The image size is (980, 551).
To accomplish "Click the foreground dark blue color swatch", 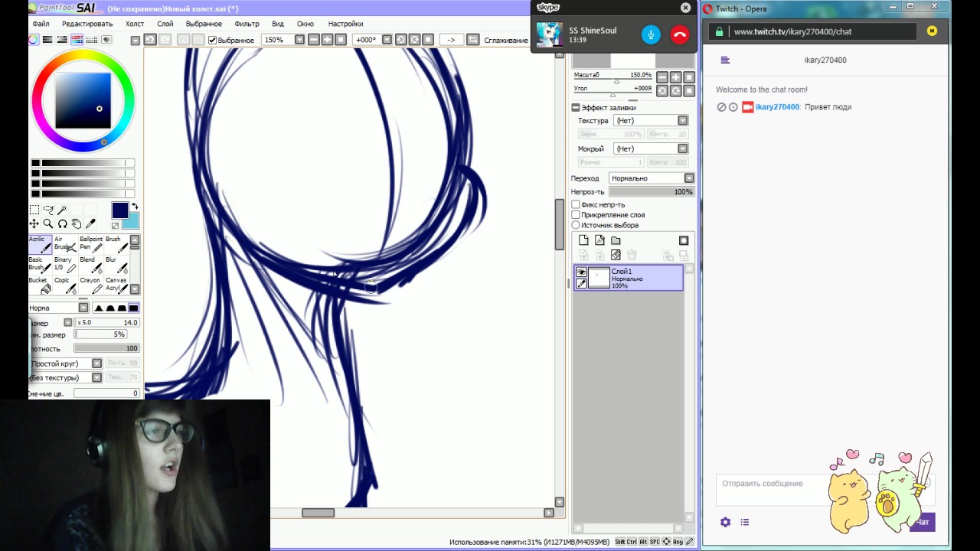I will tap(119, 210).
